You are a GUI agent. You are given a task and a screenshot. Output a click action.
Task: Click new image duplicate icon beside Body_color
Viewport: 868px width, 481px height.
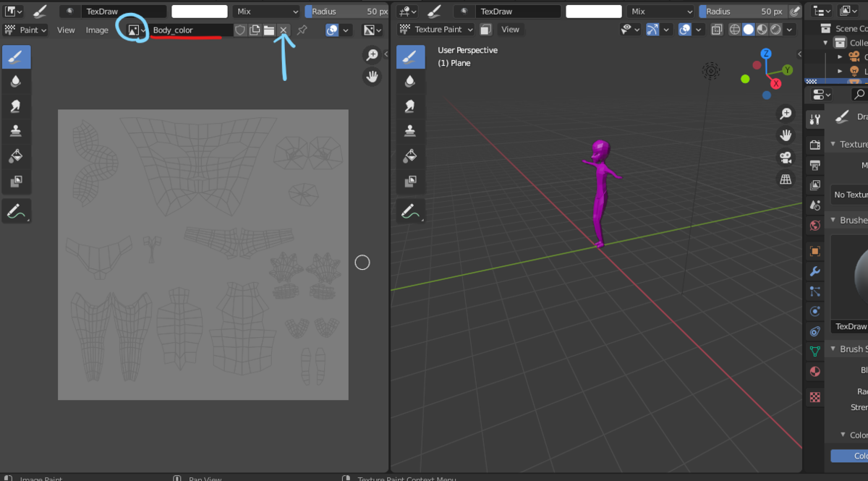(x=255, y=30)
